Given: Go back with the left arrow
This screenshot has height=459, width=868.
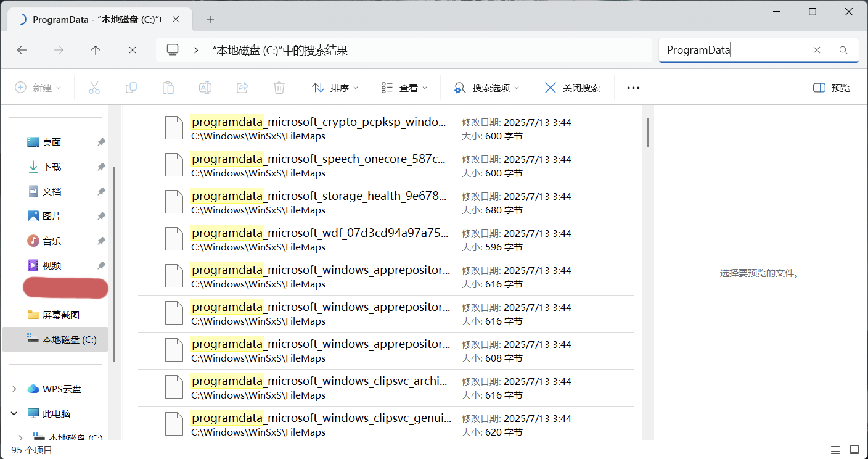Looking at the screenshot, I should pos(22,50).
